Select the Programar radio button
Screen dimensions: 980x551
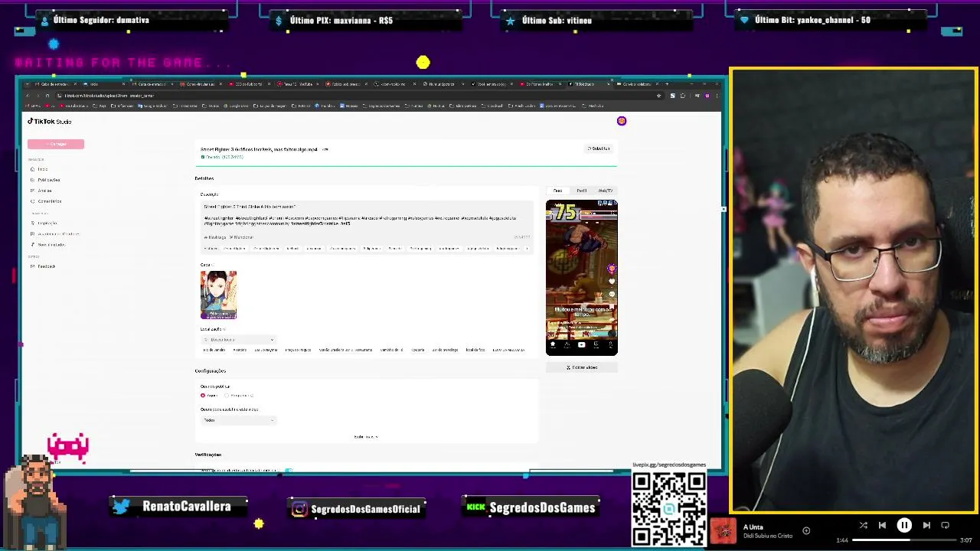pos(227,396)
